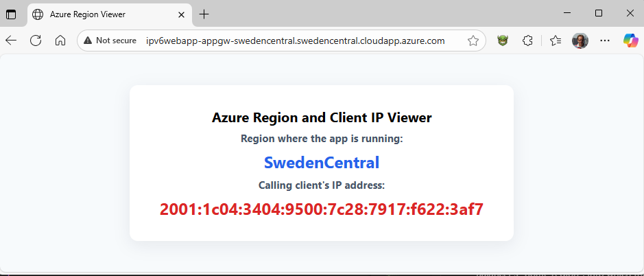Viewport: 644px width, 276px height.
Task: Close the Azure Region Viewer tab
Action: (181, 14)
